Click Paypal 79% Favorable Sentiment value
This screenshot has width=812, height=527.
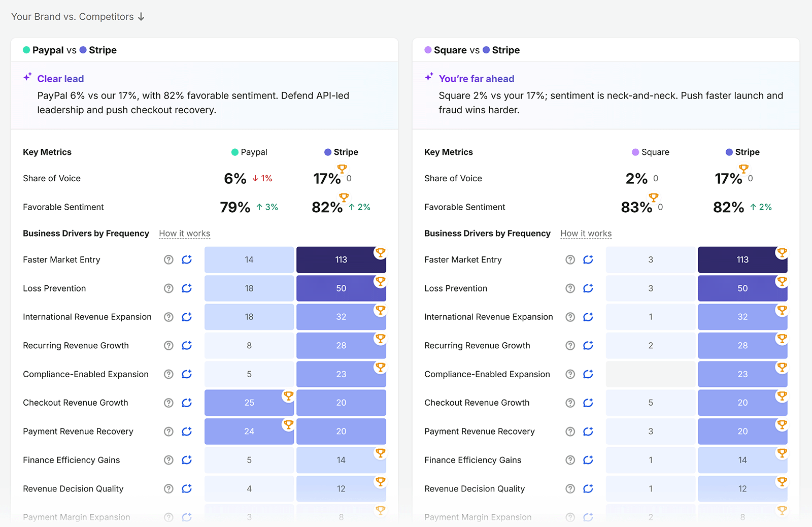coord(235,207)
